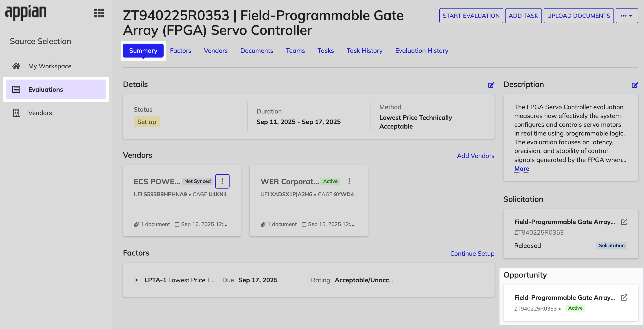Expand the LPTA-1 factor row
644x329 pixels.
point(136,280)
